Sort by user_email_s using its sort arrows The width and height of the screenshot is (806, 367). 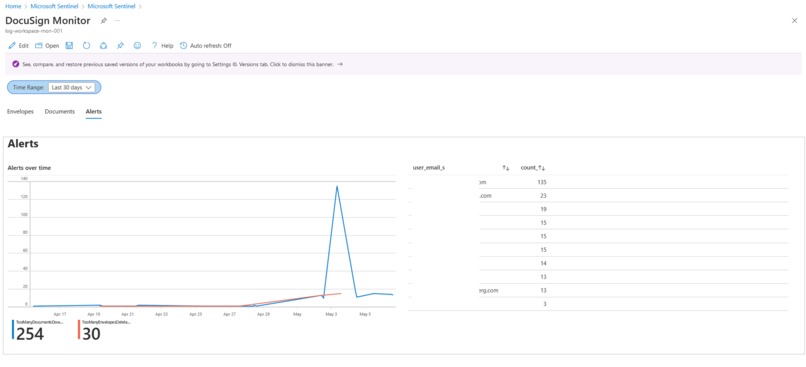point(506,168)
